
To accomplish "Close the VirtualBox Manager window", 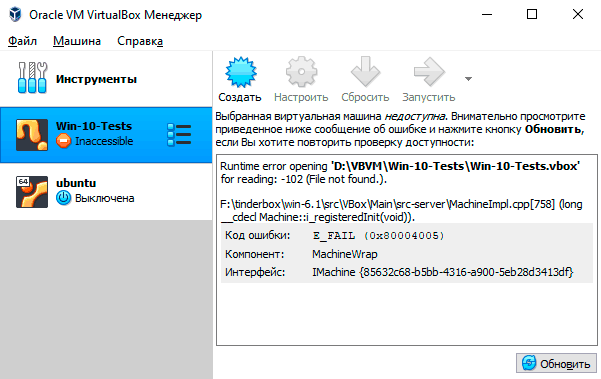I will [x=578, y=15].
